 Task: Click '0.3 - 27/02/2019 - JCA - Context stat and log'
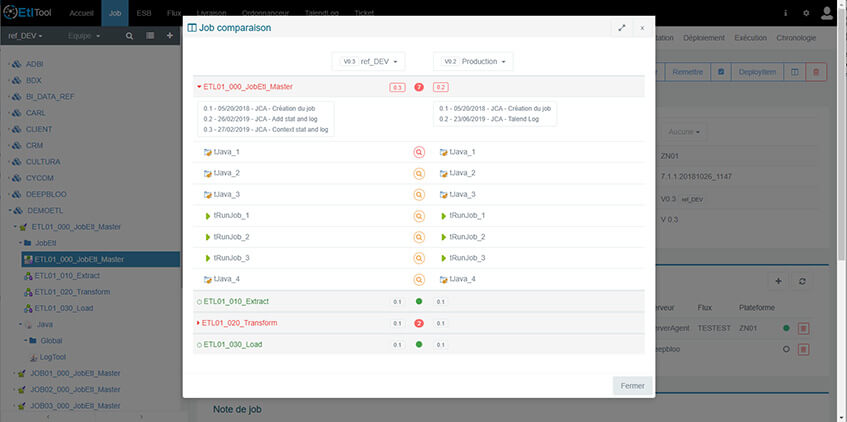(x=266, y=130)
